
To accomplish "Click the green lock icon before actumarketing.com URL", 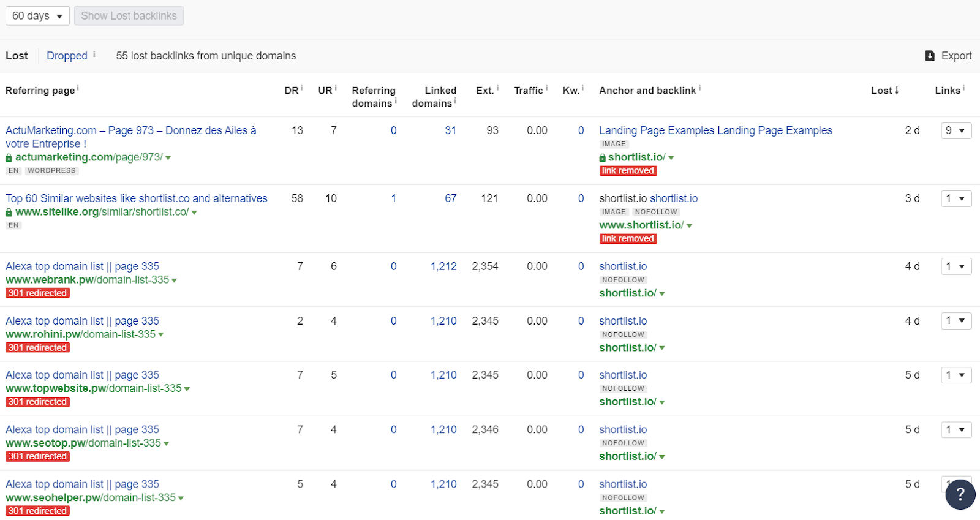I will (x=9, y=158).
